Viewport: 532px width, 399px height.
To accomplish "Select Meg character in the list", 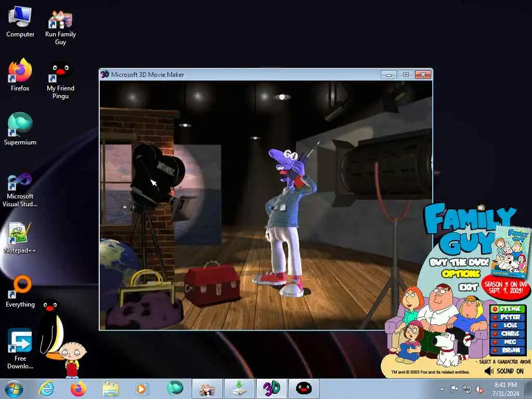I will coord(508,342).
